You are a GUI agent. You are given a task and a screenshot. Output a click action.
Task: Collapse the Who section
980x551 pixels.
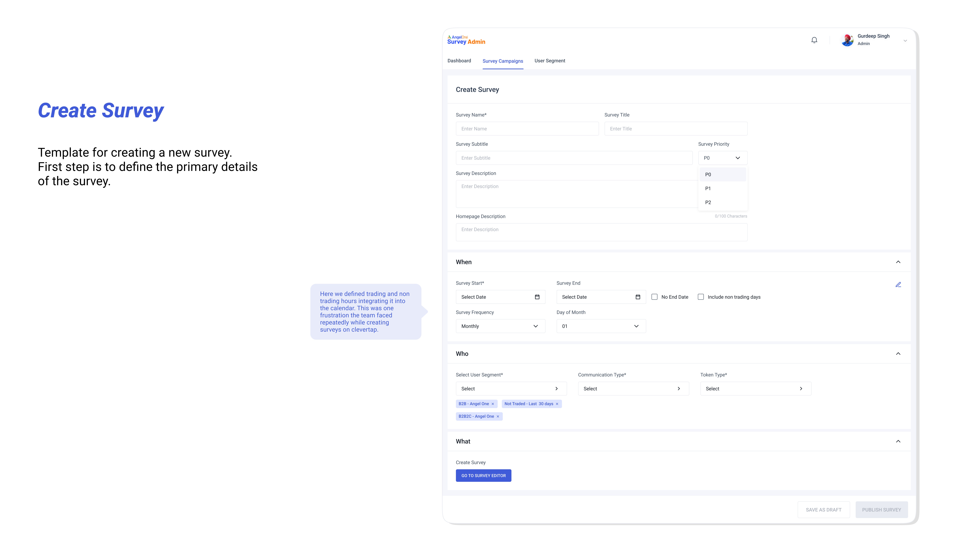898,354
